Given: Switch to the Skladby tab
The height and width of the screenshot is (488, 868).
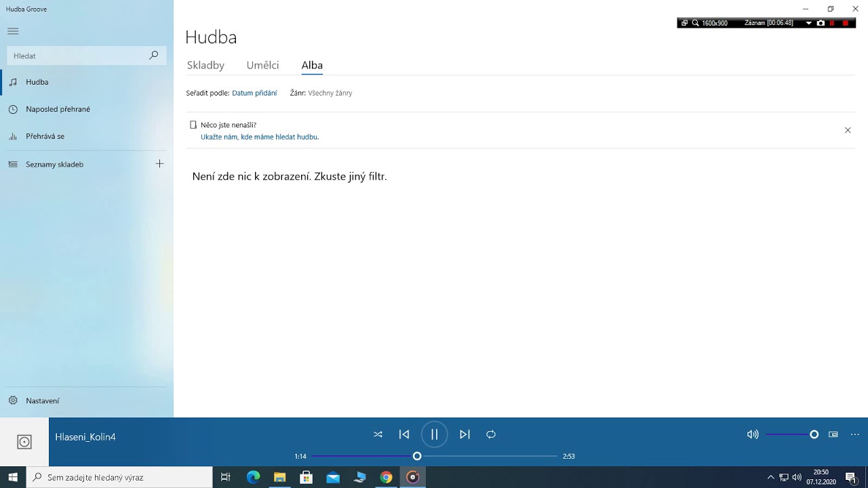Looking at the screenshot, I should [205, 65].
